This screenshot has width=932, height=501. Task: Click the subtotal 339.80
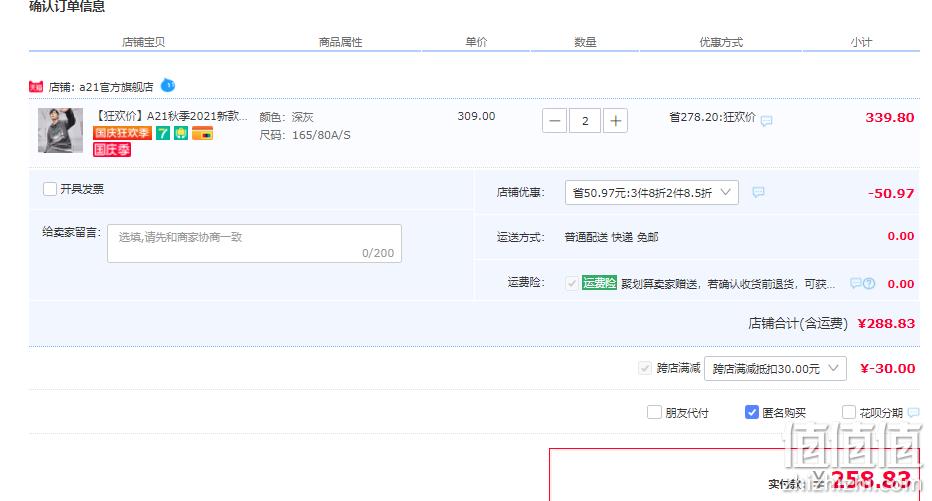[x=890, y=118]
